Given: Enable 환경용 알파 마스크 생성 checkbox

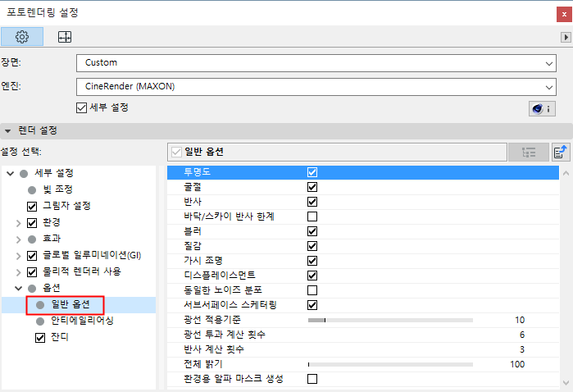Looking at the screenshot, I should (x=312, y=379).
